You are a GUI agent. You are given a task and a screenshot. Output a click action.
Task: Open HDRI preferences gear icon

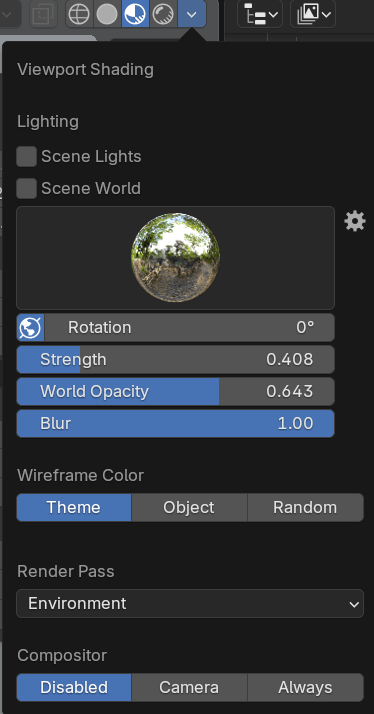[355, 222]
